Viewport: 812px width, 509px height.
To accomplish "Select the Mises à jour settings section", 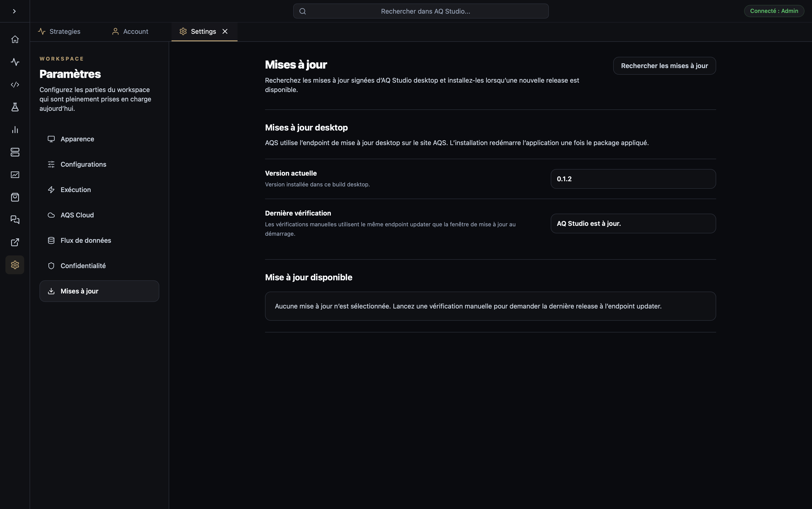I will (x=99, y=291).
